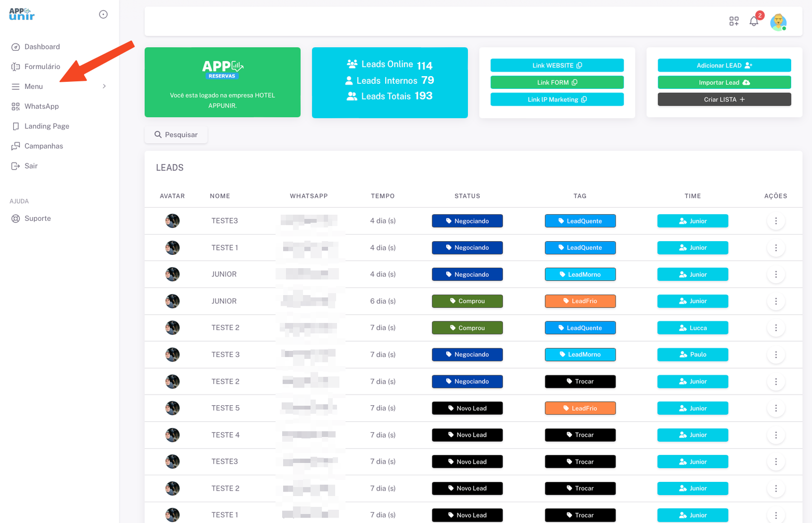812x523 pixels.
Task: Copy the Link WEBSITE
Action: coord(557,66)
